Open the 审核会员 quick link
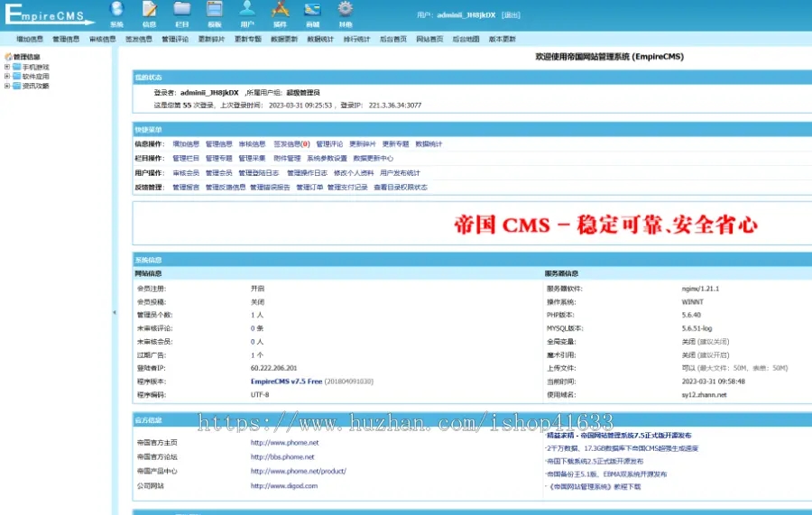The image size is (812, 515). [x=186, y=173]
